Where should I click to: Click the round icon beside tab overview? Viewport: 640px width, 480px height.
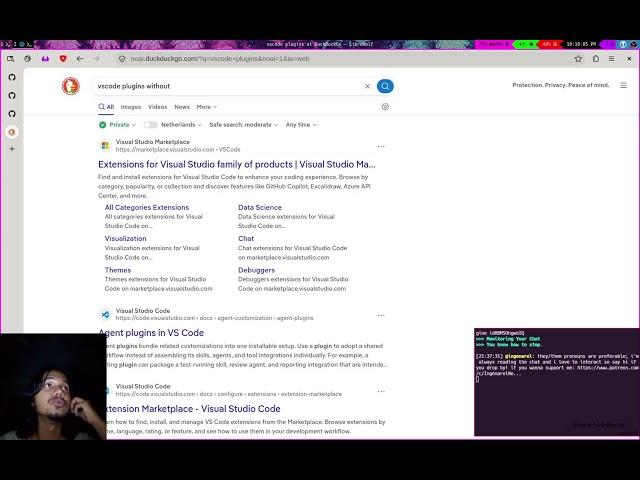click(x=27, y=59)
